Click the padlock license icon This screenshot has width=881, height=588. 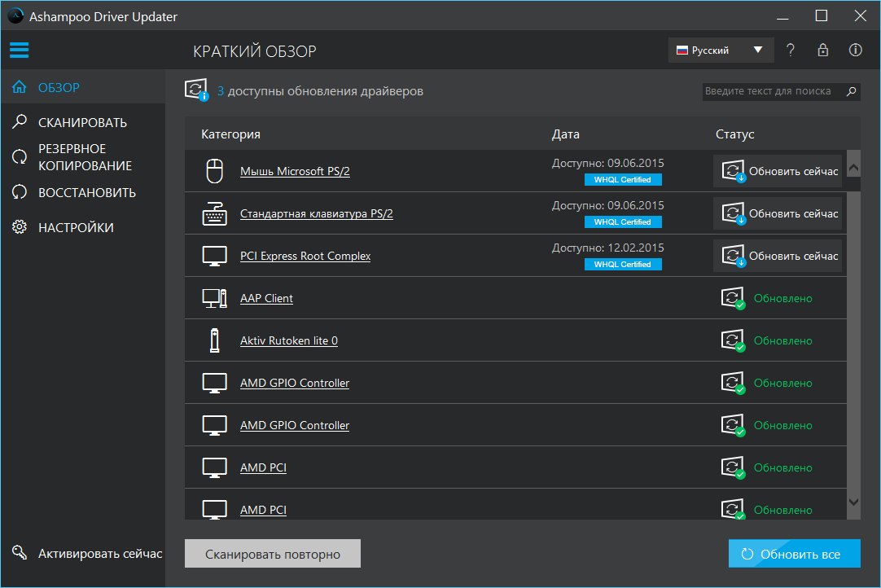[x=822, y=50]
